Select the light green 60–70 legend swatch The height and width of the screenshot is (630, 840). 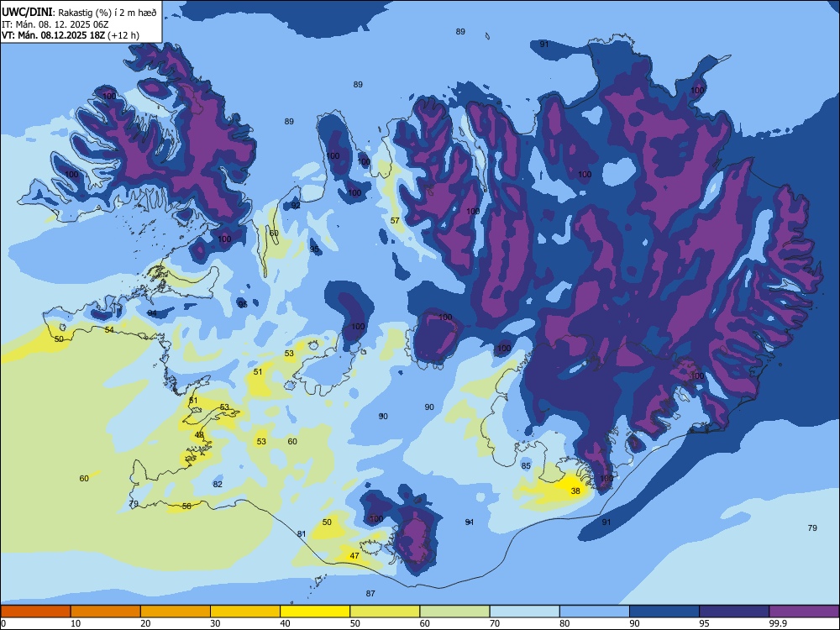(x=454, y=612)
